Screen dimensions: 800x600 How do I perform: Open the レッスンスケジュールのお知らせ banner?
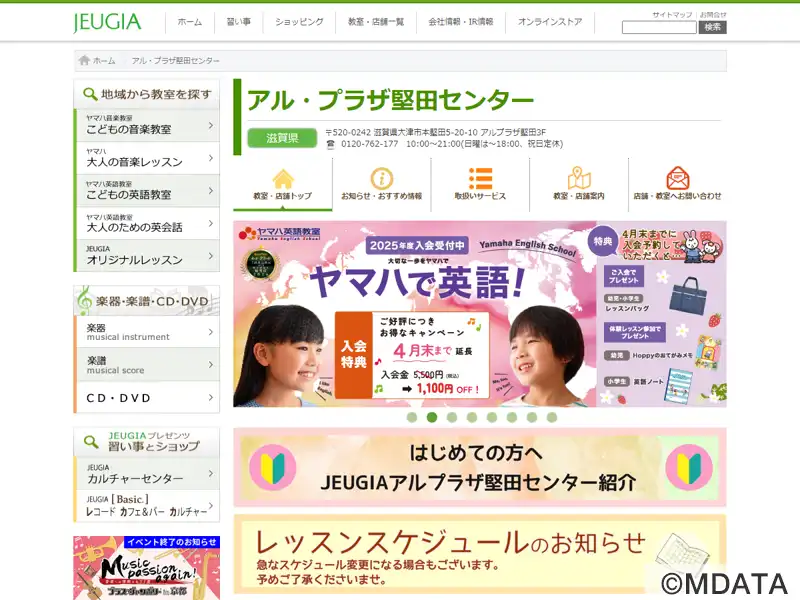(480, 555)
